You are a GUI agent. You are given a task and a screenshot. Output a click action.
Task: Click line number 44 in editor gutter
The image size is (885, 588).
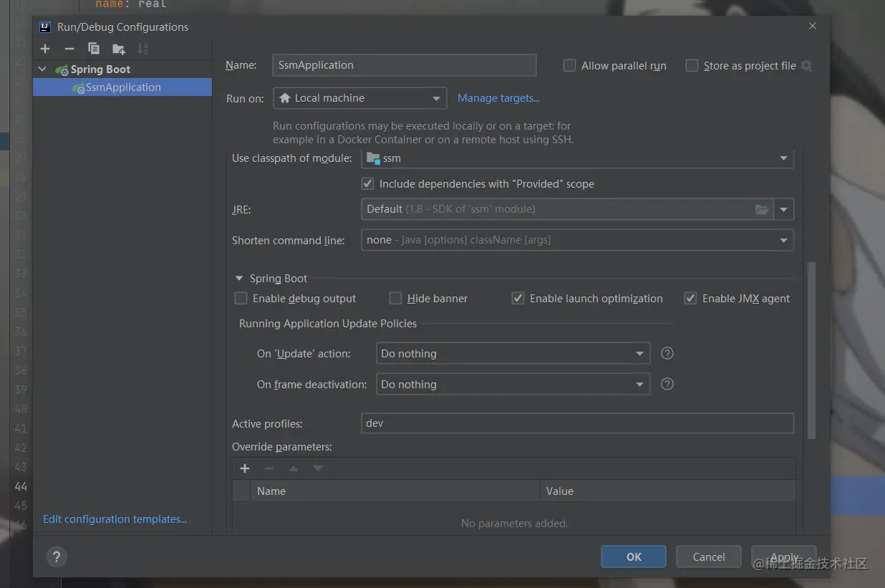tap(21, 486)
